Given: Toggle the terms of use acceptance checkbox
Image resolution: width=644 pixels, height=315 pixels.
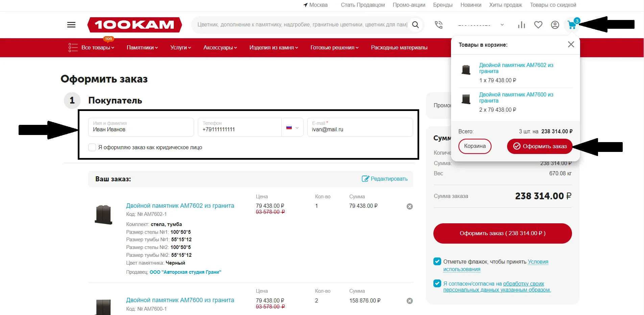Looking at the screenshot, I should (437, 262).
